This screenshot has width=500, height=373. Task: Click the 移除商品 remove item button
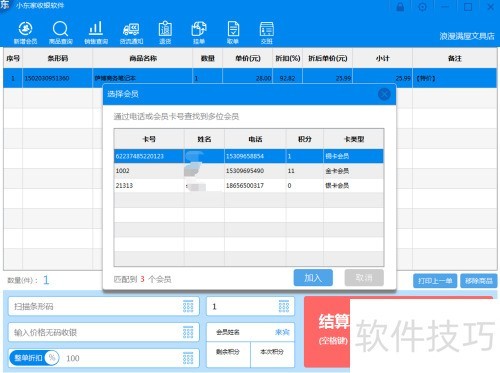479,281
